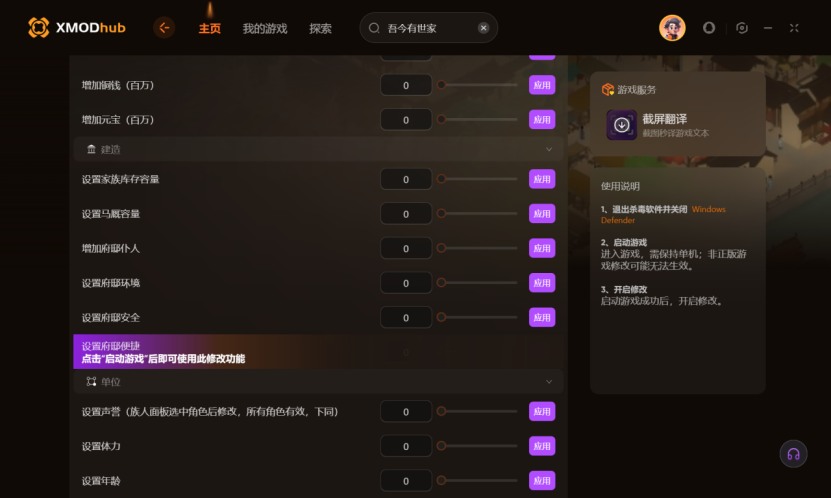Open headset customer support button
The height and width of the screenshot is (498, 831).
[793, 454]
